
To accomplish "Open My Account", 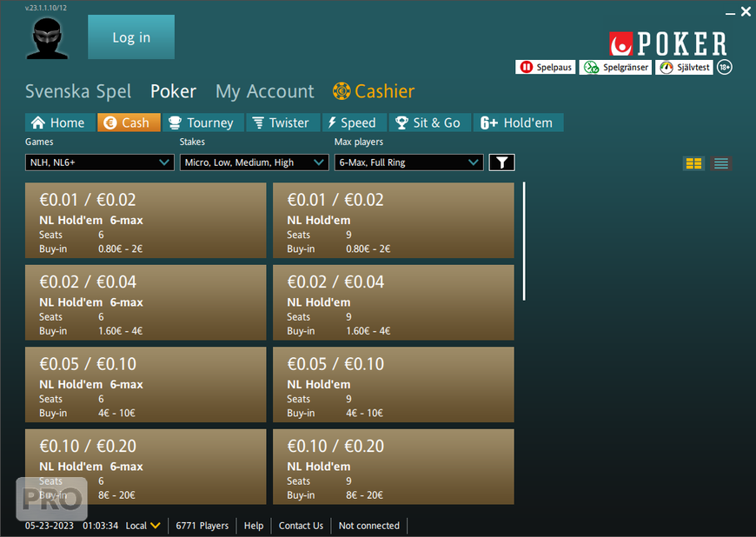I will tap(265, 91).
